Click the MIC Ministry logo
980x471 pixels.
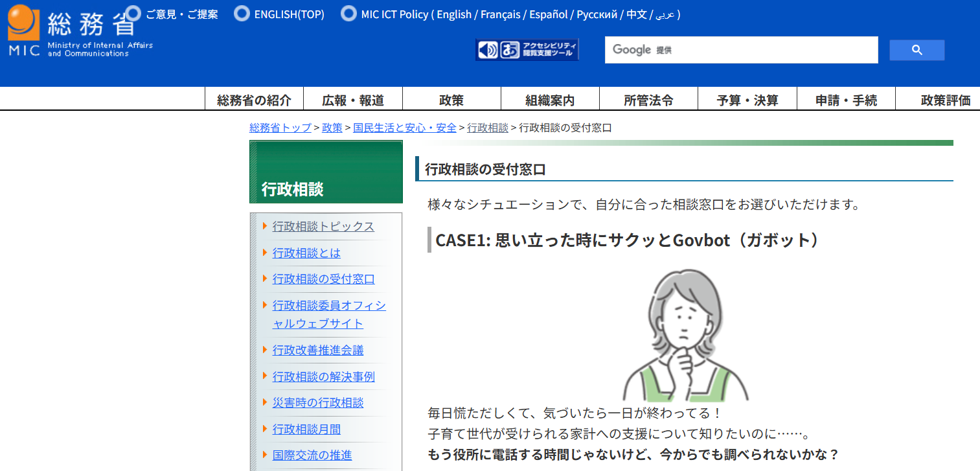pyautogui.click(x=71, y=29)
